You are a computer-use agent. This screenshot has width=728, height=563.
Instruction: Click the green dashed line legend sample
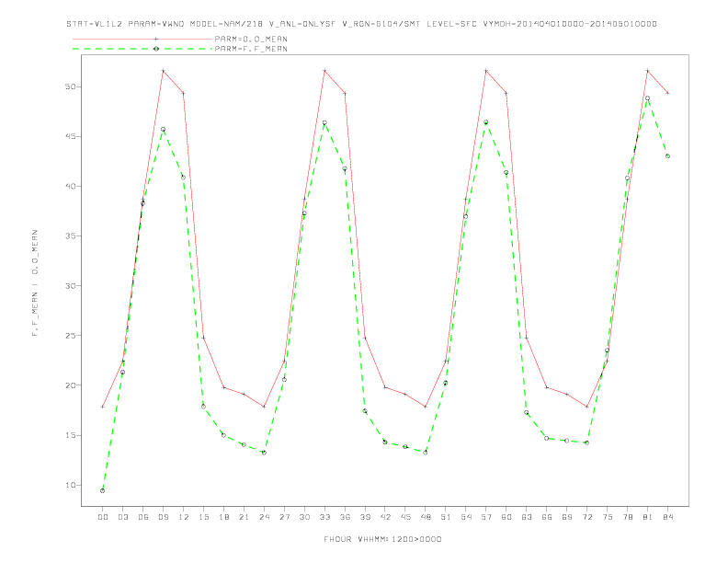coord(142,49)
